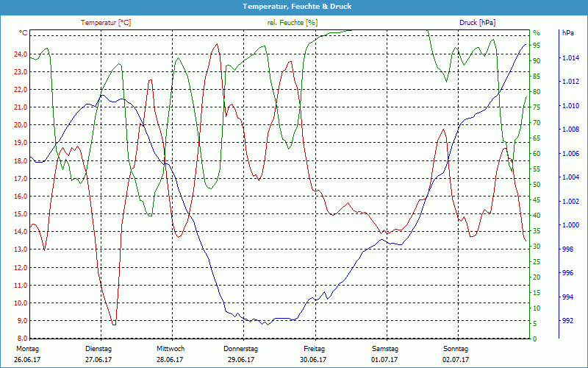Click the '9,0' temperature axis value
This screenshot has height=368, width=588.
[22, 321]
